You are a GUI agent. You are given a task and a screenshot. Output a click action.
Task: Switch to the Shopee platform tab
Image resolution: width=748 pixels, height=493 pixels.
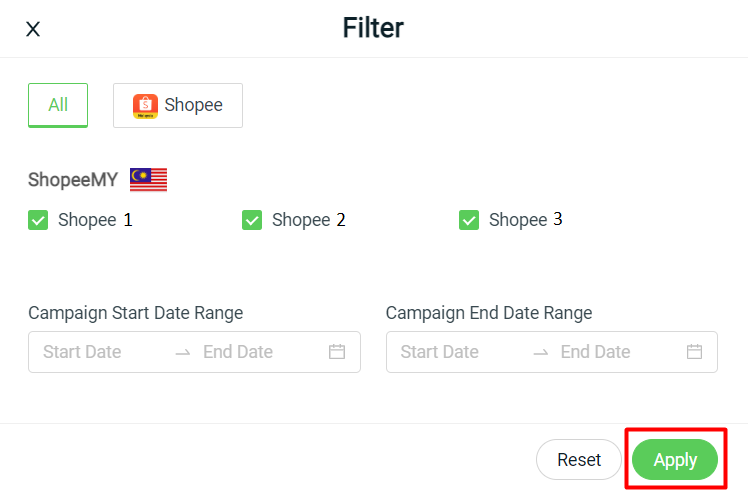pos(178,105)
